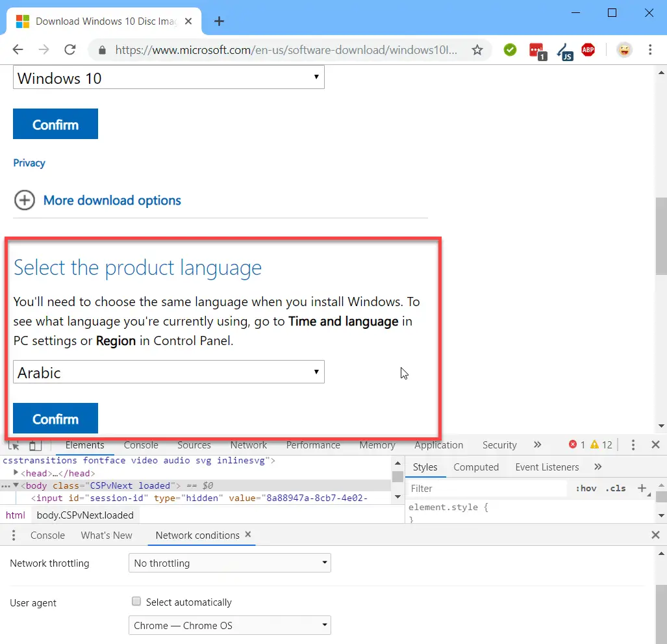Image resolution: width=667 pixels, height=644 pixels.
Task: Reload the Microsoft download page
Action: (x=70, y=50)
